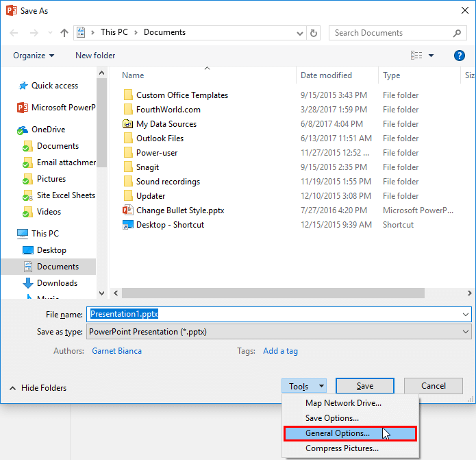The image size is (476, 460).
Task: Select Compress Pictures menu entry
Action: (x=342, y=448)
